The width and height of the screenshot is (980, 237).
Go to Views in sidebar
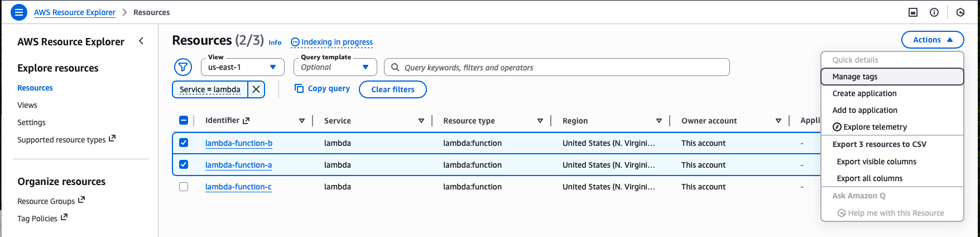(27, 105)
